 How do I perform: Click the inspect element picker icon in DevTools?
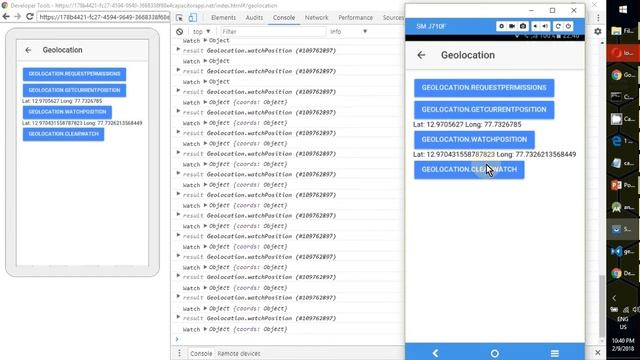179,18
